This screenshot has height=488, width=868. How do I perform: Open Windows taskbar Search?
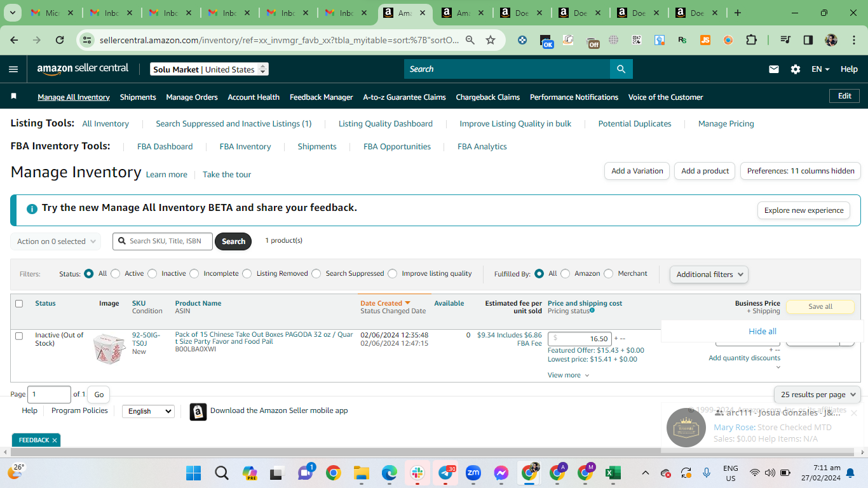coord(222,473)
